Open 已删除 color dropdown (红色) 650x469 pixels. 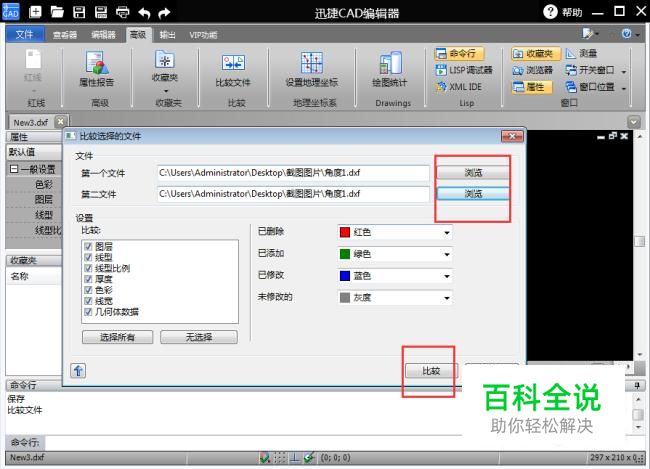pos(395,232)
